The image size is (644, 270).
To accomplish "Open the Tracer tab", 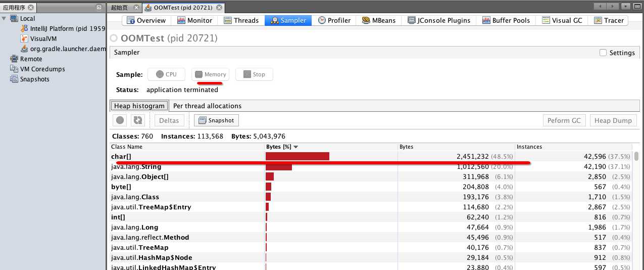I will pos(608,20).
